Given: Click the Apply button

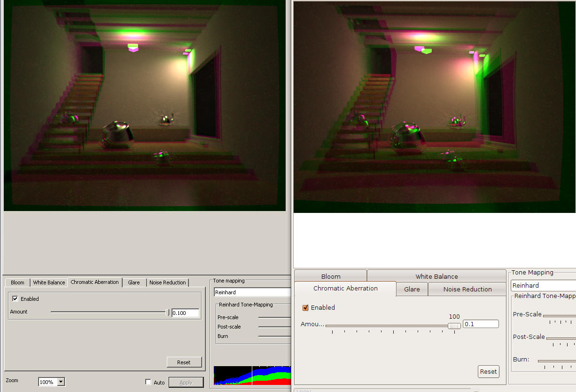Looking at the screenshot, I should [x=186, y=382].
